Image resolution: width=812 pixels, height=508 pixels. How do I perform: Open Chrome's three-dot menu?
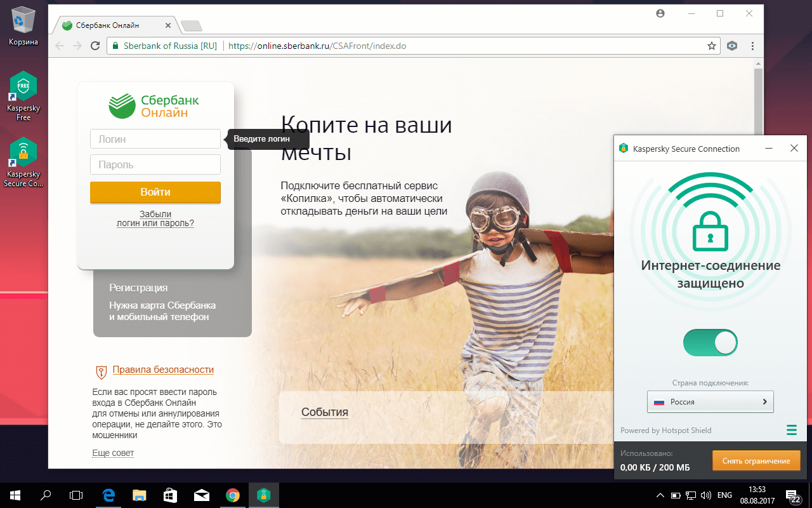[752, 46]
